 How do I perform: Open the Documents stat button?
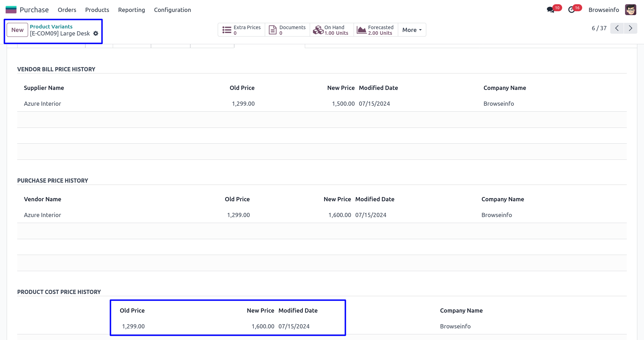click(x=287, y=30)
